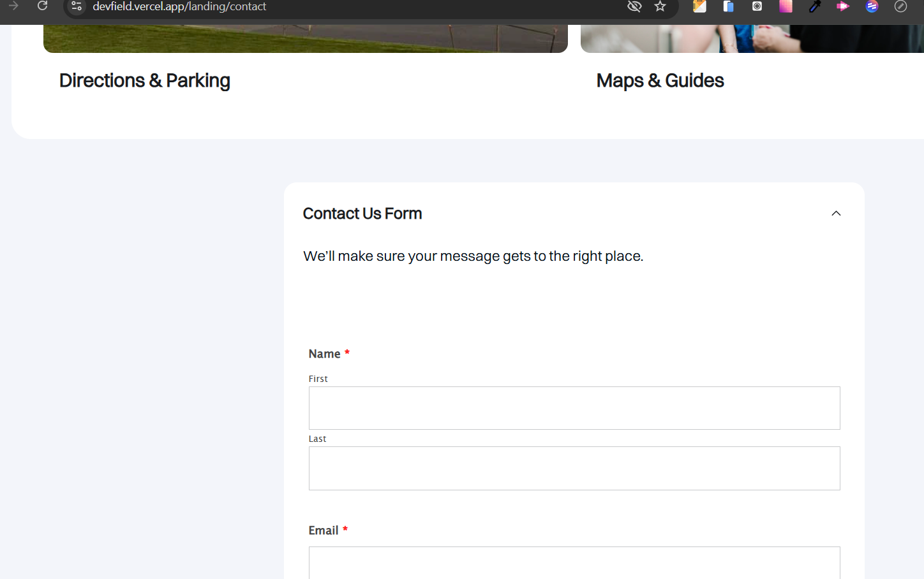Open the pink video recorder extension

(843, 6)
